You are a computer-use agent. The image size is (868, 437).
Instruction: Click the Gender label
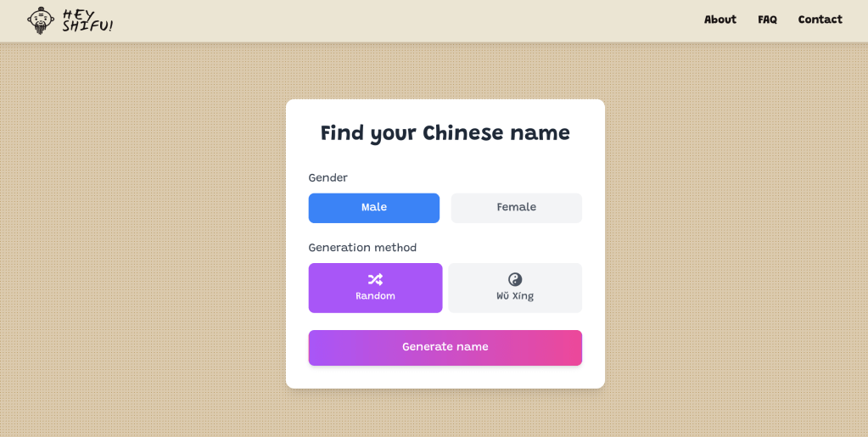(x=328, y=178)
